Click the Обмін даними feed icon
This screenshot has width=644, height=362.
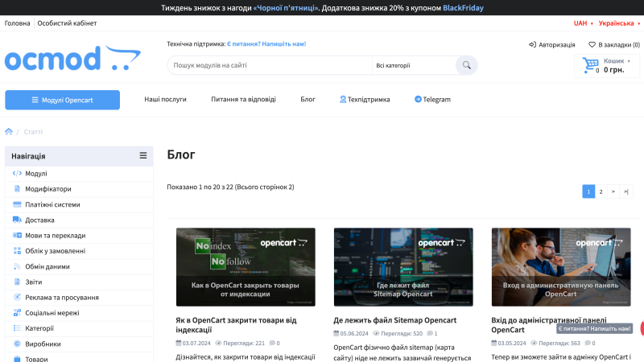17,266
